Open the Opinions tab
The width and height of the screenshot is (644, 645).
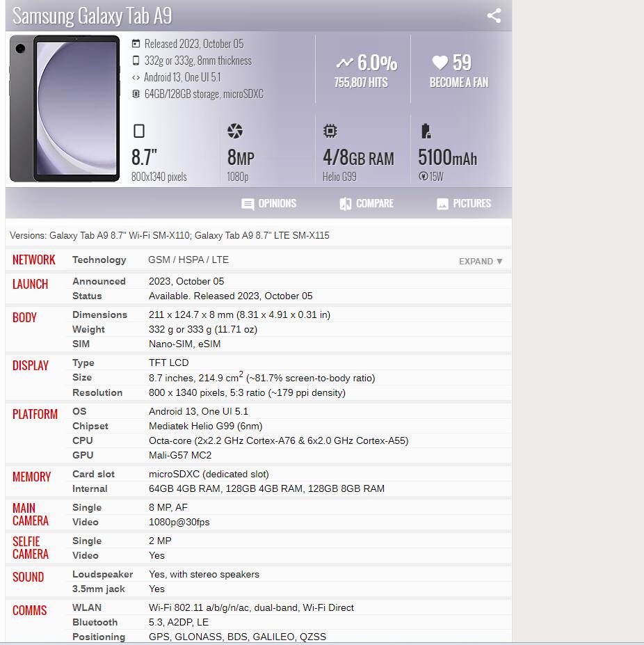(269, 204)
